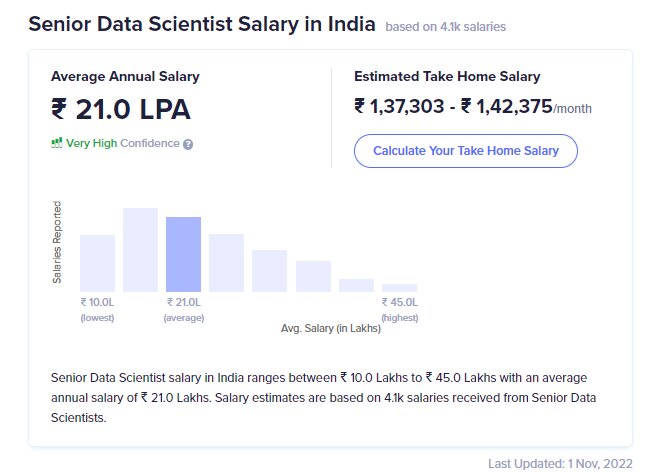Click the Last Updated 1 Nov, 2022 text

pos(560,463)
